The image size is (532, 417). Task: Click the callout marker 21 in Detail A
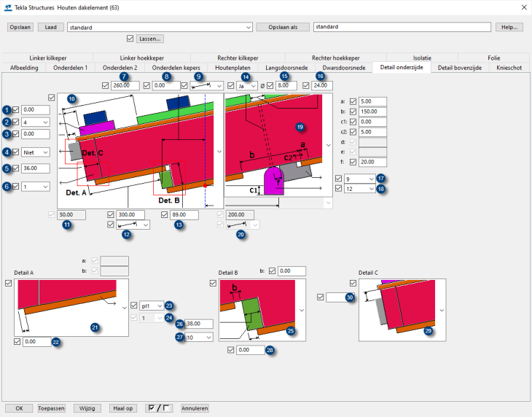pyautogui.click(x=94, y=327)
